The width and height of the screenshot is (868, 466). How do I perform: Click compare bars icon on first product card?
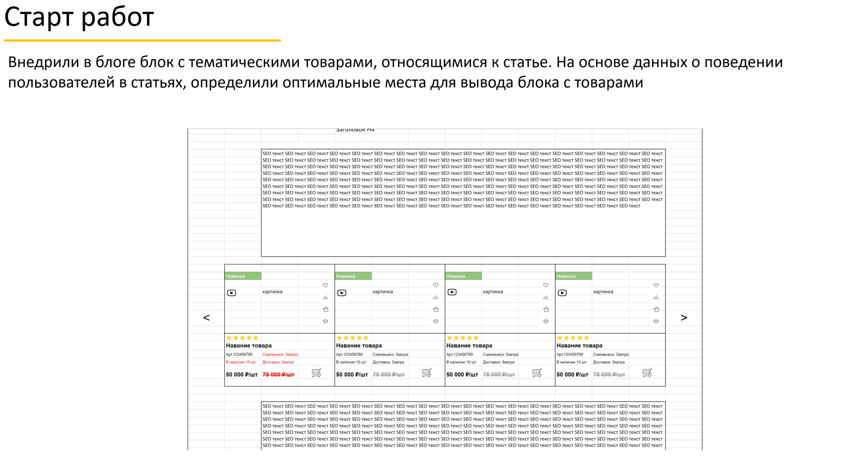(x=325, y=297)
